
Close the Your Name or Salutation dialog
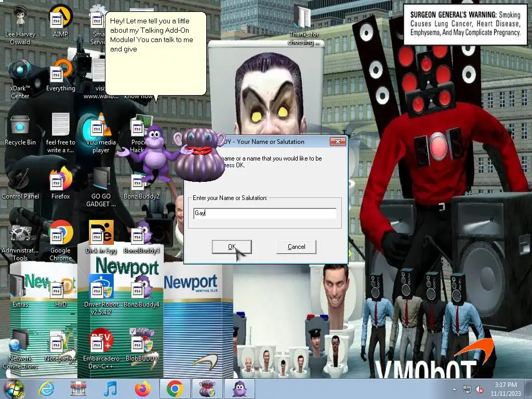pyautogui.click(x=338, y=141)
